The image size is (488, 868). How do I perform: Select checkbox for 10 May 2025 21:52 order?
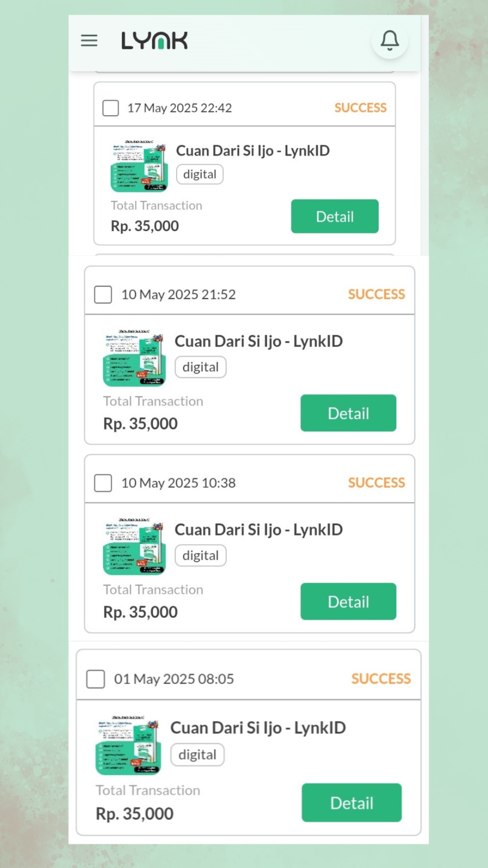tap(103, 295)
